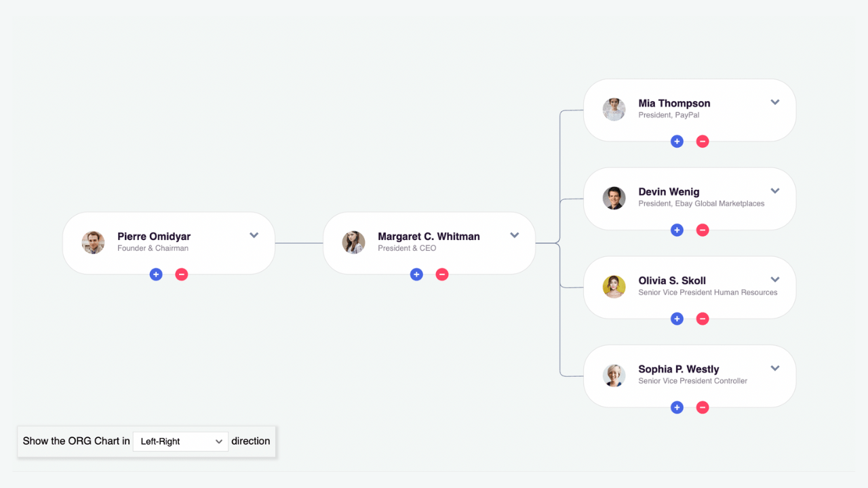Click plus icon under Olivia S. Skoll
Image resolution: width=868 pixels, height=488 pixels.
click(677, 319)
